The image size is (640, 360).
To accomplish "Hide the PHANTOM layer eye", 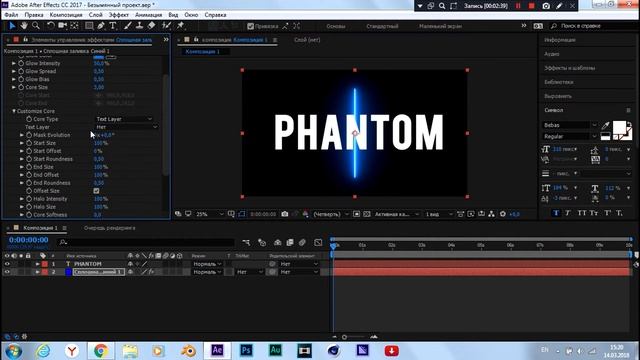I will coord(7,264).
